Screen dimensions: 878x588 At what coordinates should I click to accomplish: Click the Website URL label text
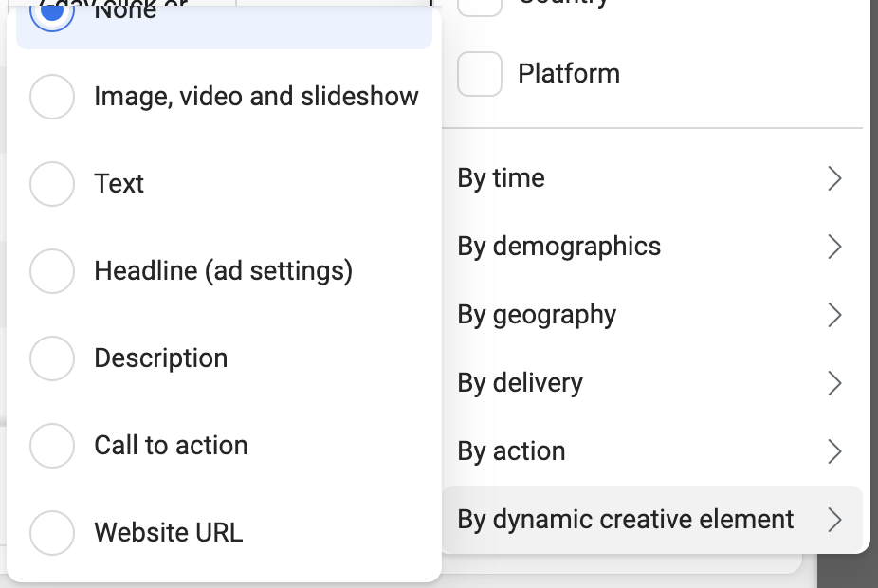(169, 533)
